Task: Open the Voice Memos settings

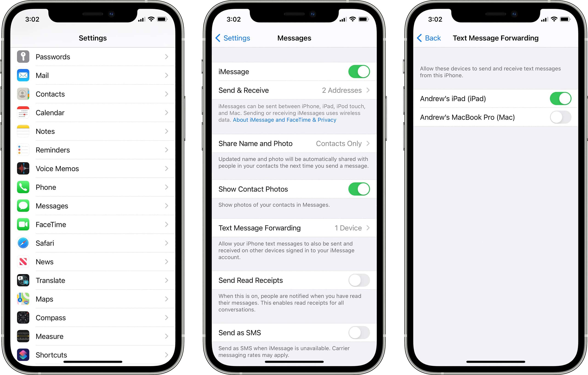Action: 92,169
